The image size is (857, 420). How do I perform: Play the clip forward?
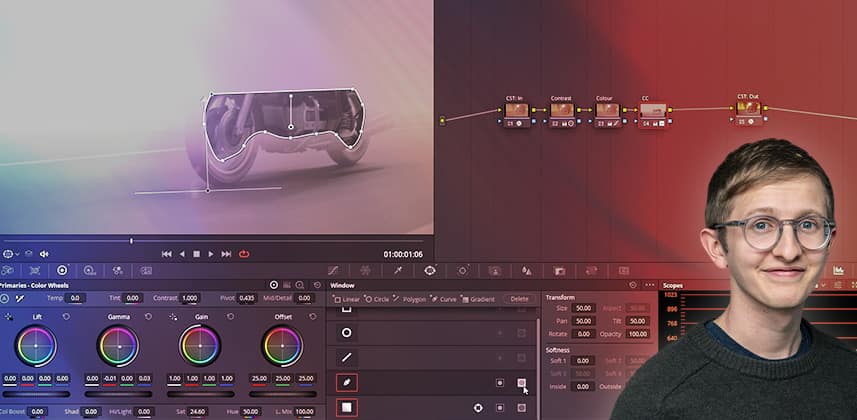[x=211, y=254]
